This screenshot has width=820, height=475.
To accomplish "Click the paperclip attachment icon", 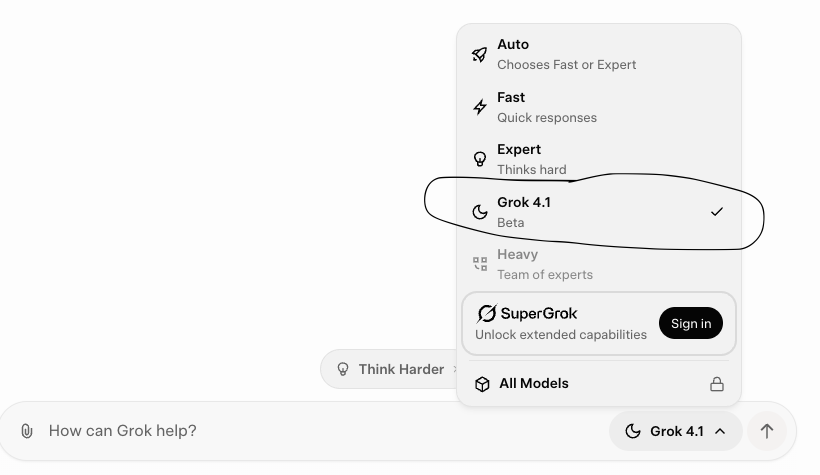I will pyautogui.click(x=27, y=431).
